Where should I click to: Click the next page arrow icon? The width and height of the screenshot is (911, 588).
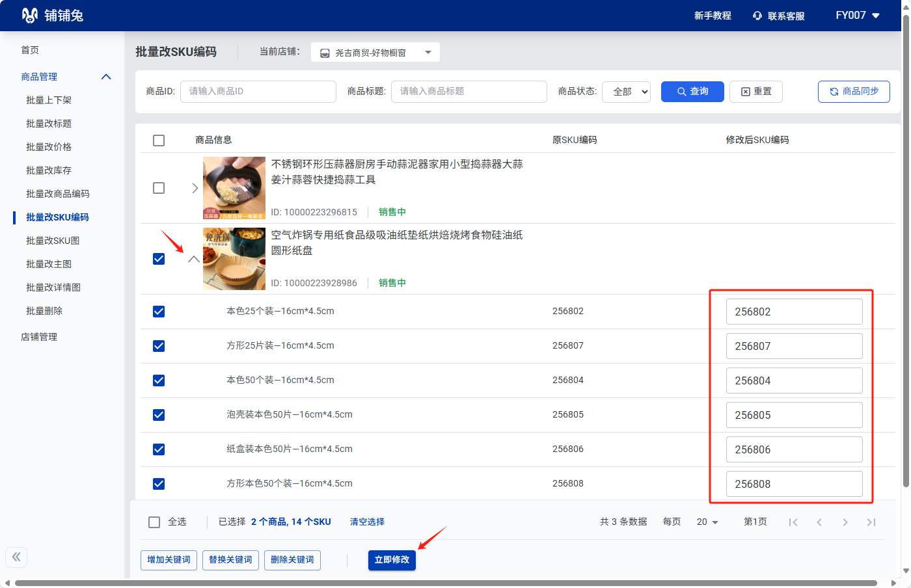[x=845, y=522]
